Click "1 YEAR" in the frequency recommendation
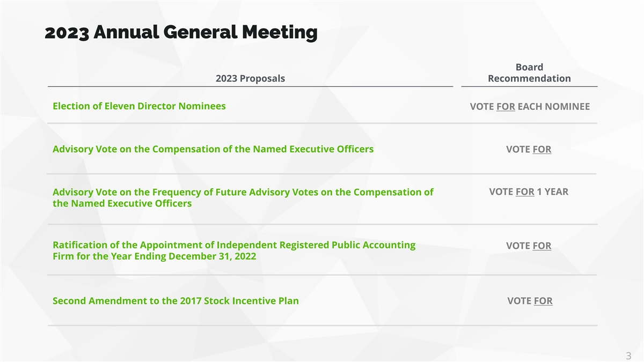This screenshot has height=362, width=644. tap(552, 191)
